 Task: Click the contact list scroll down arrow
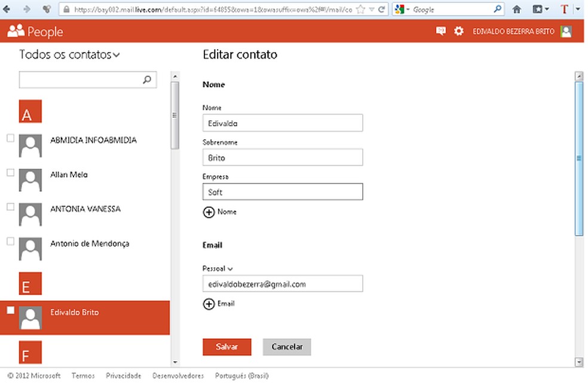click(x=174, y=362)
